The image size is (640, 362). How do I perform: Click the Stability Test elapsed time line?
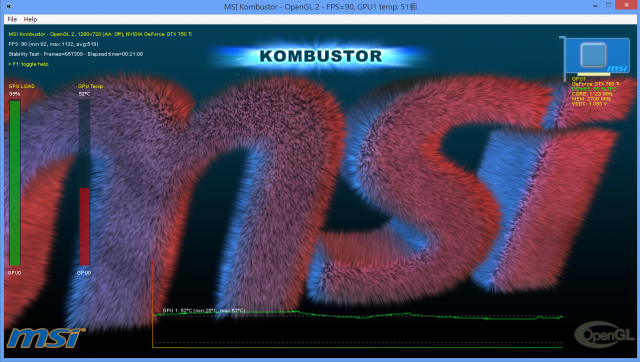click(76, 54)
